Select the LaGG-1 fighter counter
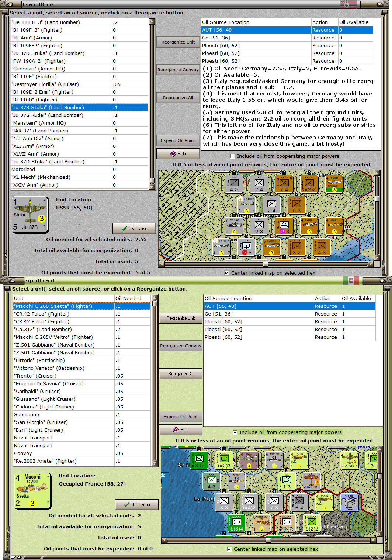 click(309, 226)
